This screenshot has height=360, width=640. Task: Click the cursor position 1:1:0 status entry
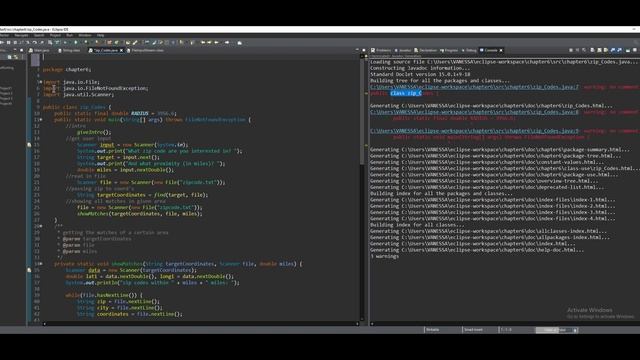(506, 330)
